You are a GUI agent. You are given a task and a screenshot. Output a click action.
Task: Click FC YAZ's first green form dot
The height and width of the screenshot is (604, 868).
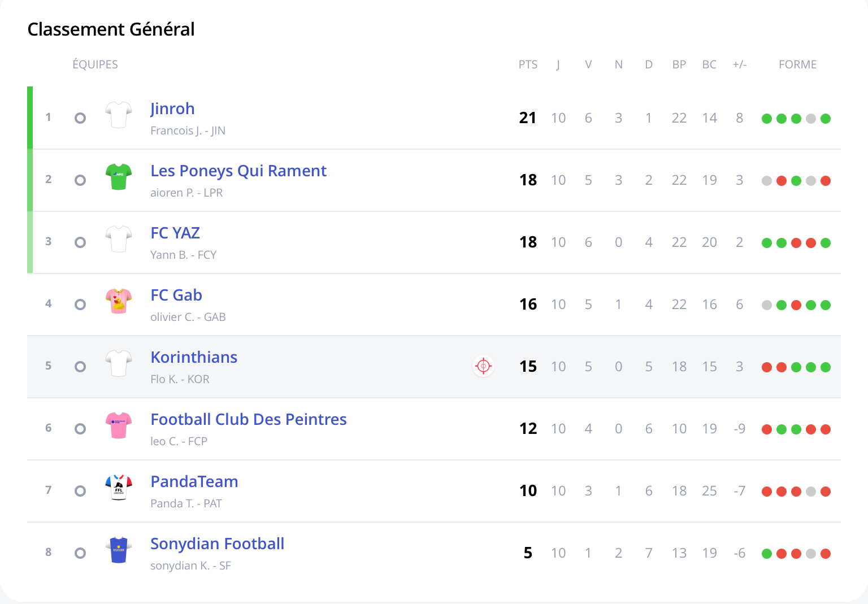767,243
